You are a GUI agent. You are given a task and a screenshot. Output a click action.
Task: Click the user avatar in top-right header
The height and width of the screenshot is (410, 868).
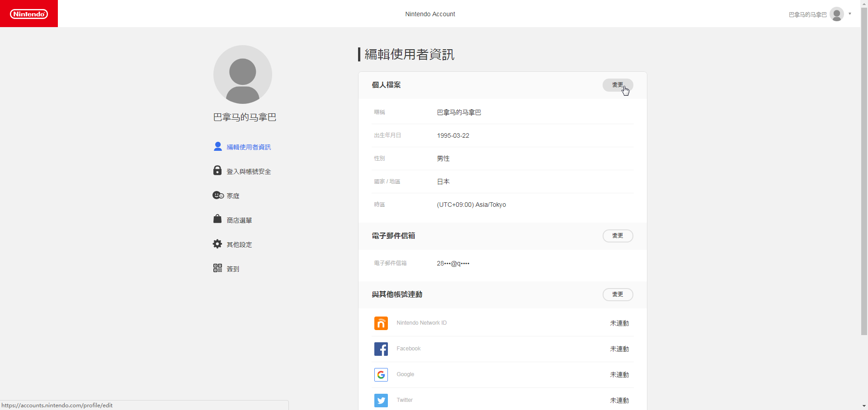[837, 14]
